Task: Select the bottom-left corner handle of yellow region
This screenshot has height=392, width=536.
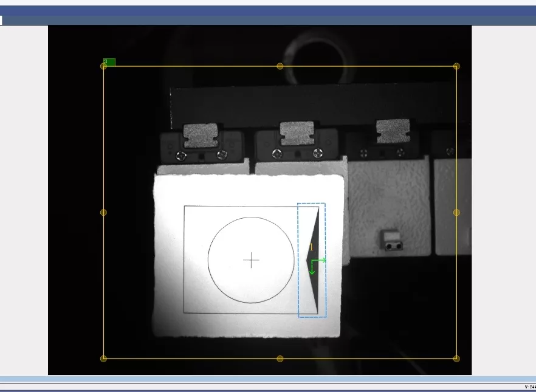Action: [x=103, y=359]
